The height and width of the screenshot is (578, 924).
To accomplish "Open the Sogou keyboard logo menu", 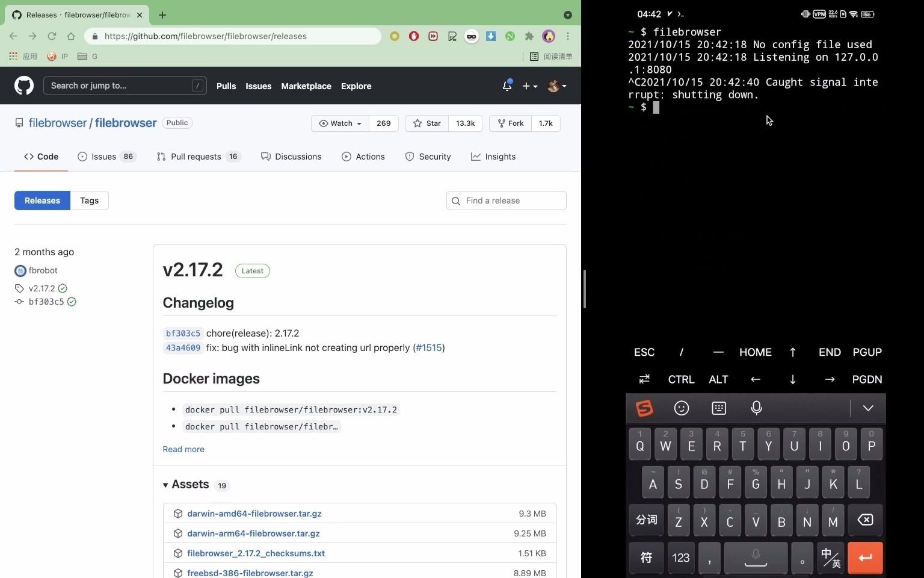I will click(x=644, y=408).
